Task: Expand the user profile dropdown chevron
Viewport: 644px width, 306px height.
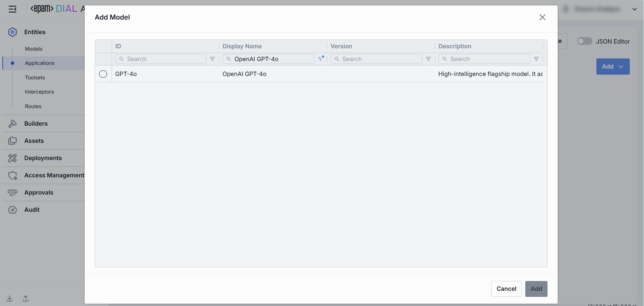Action: point(635,9)
